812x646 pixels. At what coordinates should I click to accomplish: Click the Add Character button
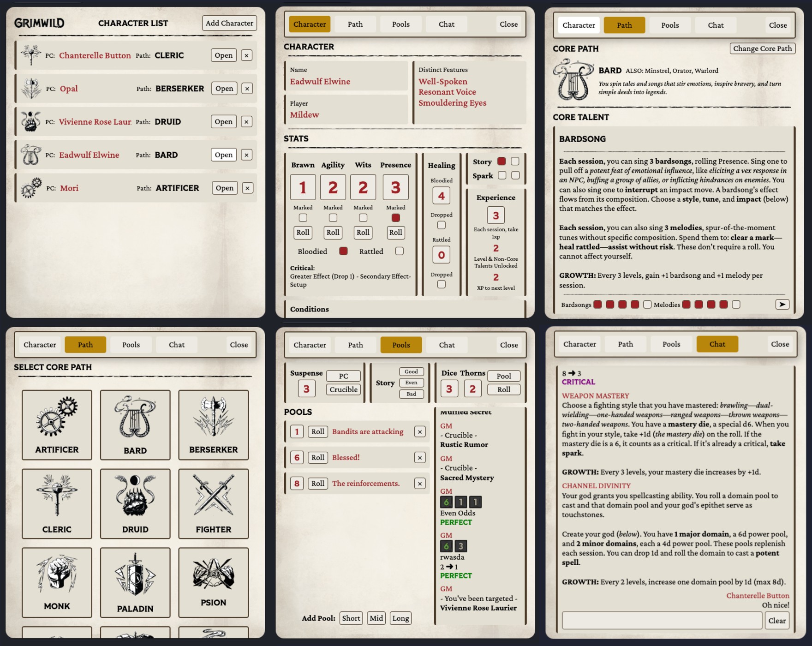[x=229, y=23]
